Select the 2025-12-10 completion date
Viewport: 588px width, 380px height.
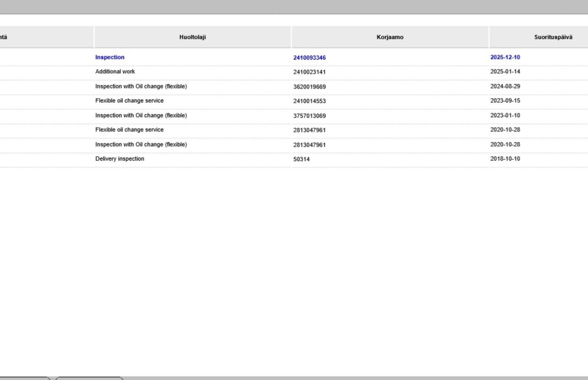point(505,57)
